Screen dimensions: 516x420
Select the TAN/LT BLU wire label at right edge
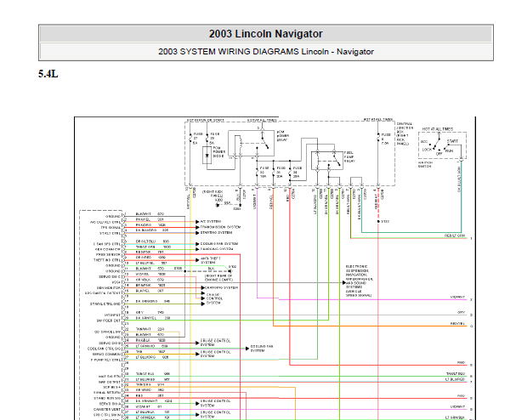click(x=456, y=374)
